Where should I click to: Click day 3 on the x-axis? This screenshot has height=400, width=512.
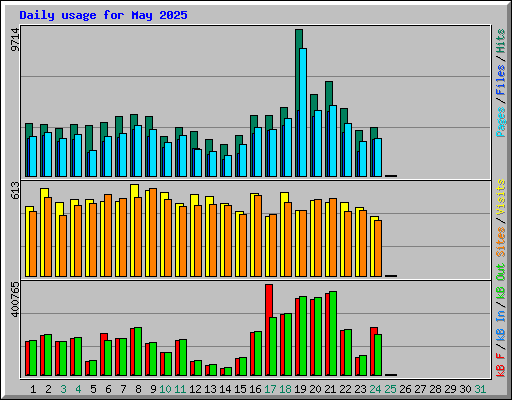(x=63, y=389)
